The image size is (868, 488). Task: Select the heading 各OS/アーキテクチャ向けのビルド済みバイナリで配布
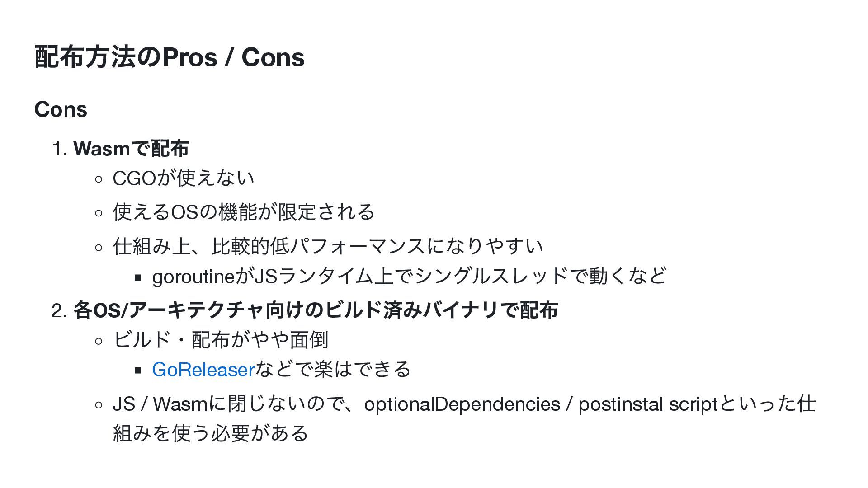tap(316, 310)
